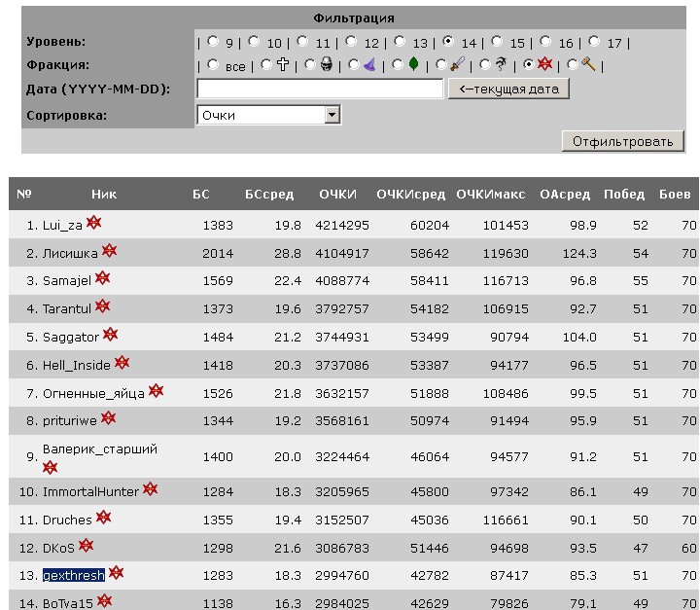Image resolution: width=700 pixels, height=610 pixels.
Task: Select level 12 radio button
Action: pyautogui.click(x=351, y=42)
